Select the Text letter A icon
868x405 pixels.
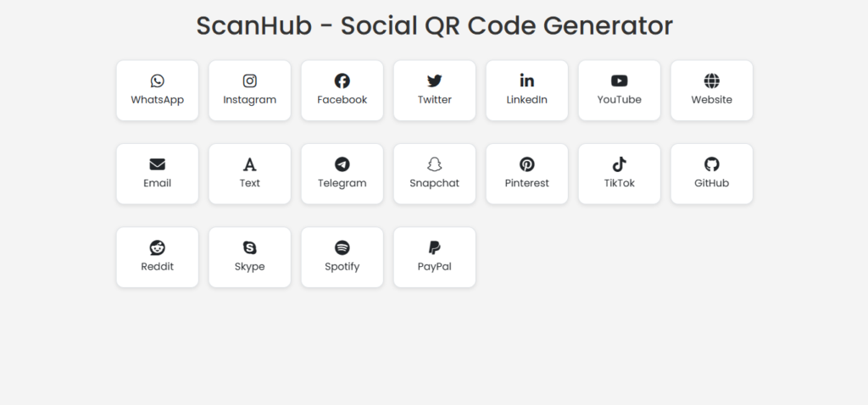pos(250,164)
